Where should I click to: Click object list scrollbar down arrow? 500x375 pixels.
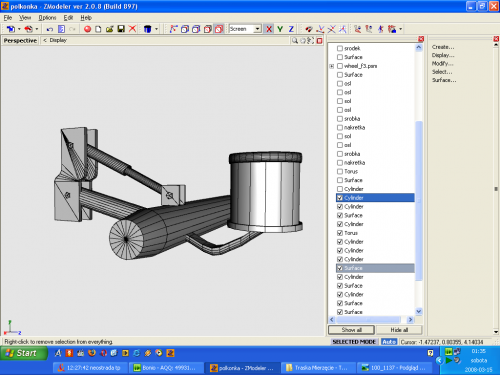419,311
